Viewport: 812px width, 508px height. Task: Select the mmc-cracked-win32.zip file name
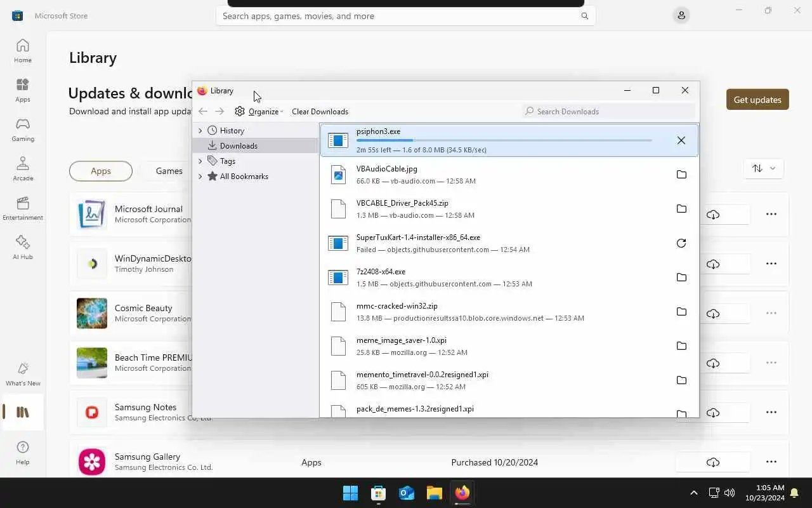click(397, 306)
